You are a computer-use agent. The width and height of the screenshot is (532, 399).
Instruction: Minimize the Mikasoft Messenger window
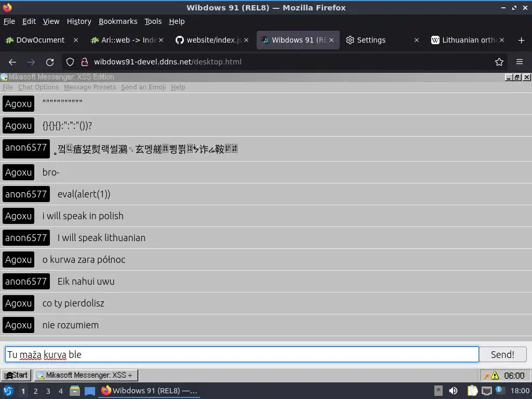click(508, 77)
